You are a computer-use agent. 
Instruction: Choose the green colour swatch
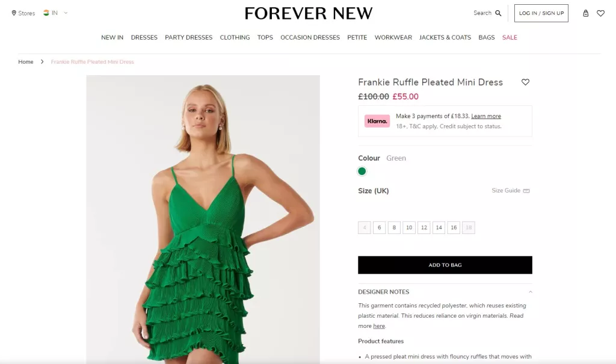(x=362, y=171)
